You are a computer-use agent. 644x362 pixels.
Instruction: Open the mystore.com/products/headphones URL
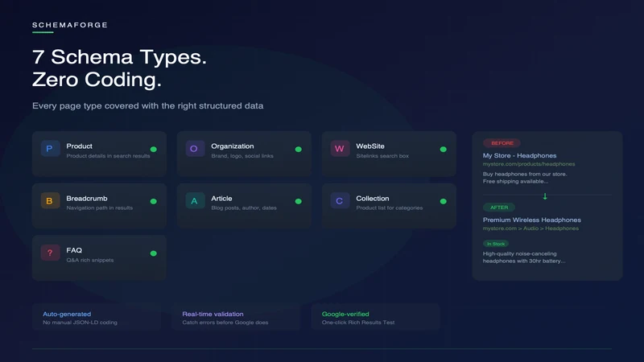[529, 164]
